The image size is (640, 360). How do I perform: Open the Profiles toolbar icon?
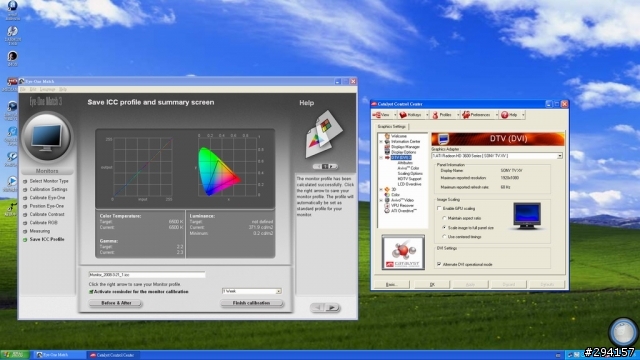(435, 115)
